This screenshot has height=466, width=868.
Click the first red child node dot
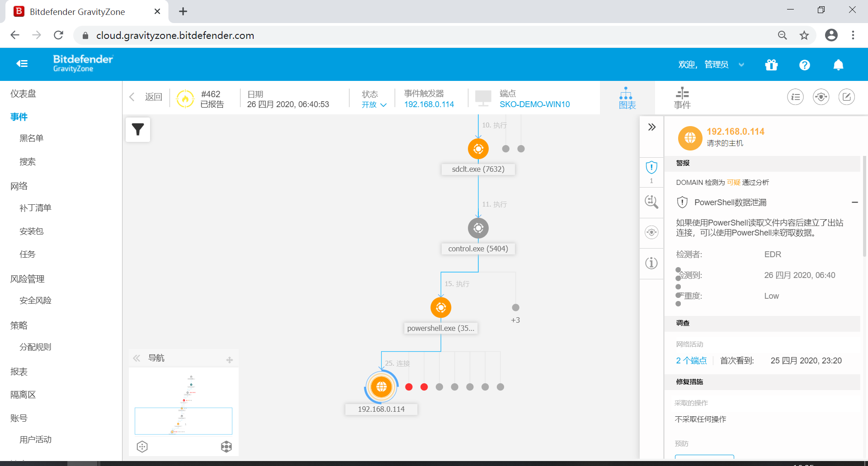point(409,387)
